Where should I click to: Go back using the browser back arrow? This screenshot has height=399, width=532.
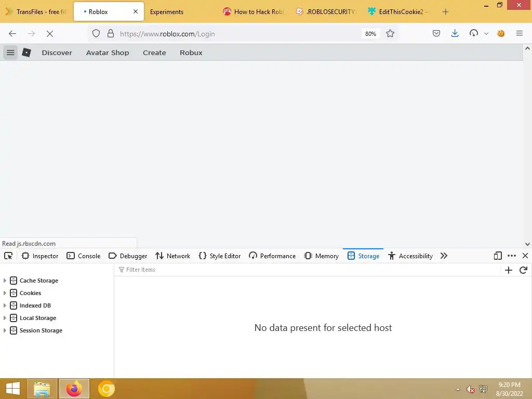(12, 34)
